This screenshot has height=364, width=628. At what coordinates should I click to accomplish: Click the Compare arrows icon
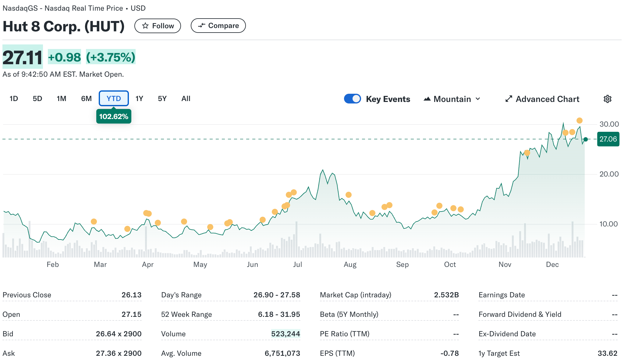click(201, 26)
